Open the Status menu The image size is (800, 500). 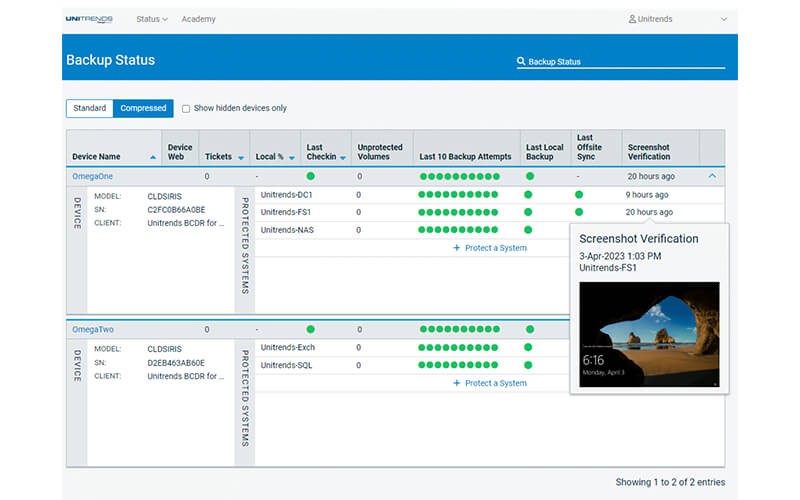152,19
